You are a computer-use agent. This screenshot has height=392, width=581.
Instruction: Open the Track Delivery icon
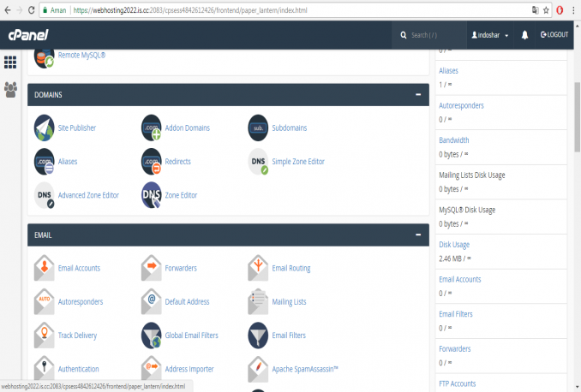[44, 336]
